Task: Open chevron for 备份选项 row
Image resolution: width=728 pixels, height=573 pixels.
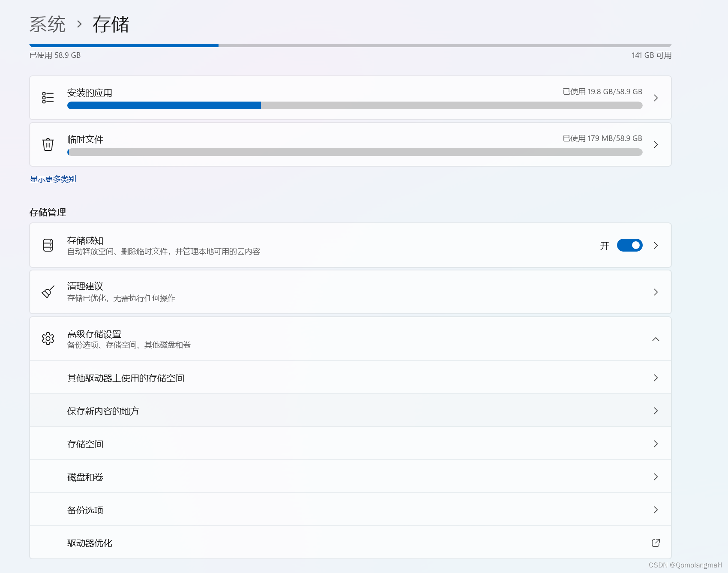Action: pos(656,510)
